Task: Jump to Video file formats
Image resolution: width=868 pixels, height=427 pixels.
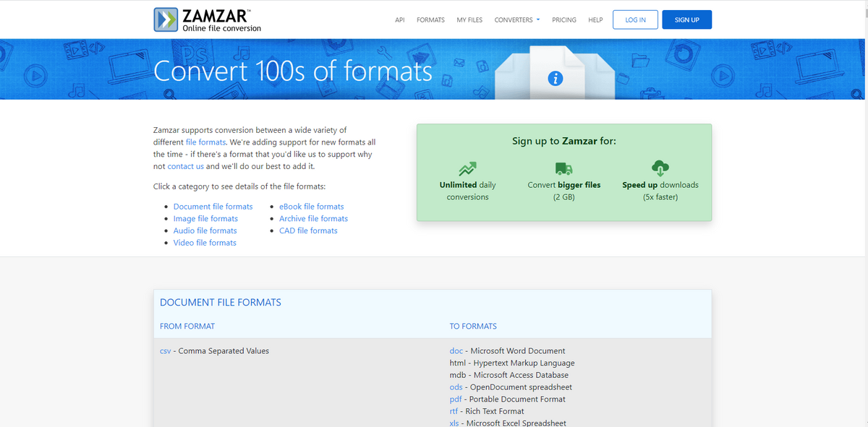Action: click(205, 243)
